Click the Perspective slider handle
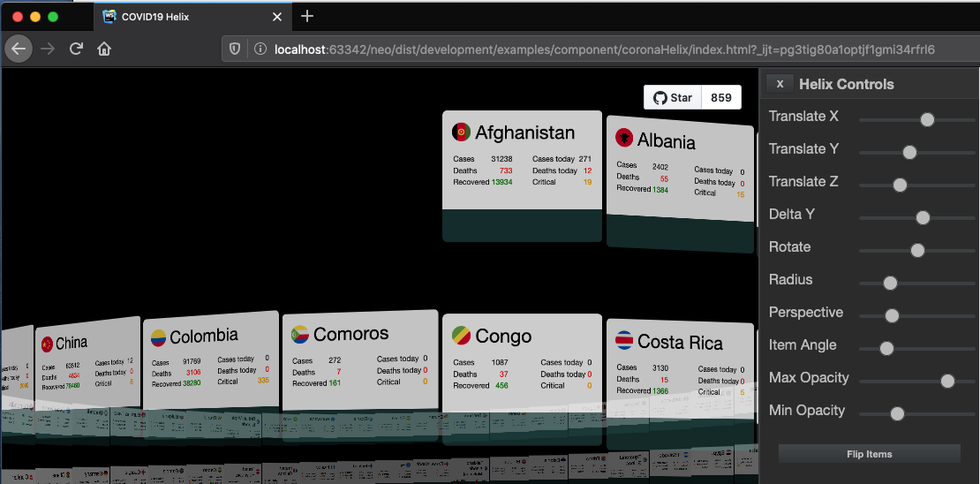 tap(892, 316)
